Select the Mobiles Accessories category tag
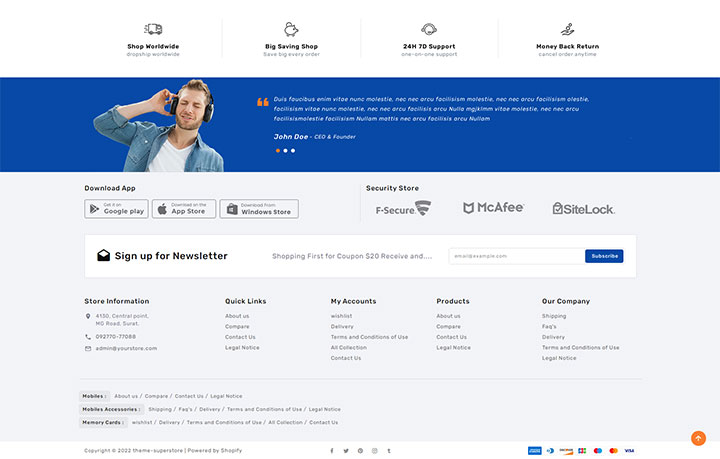720x459 pixels. (x=111, y=409)
